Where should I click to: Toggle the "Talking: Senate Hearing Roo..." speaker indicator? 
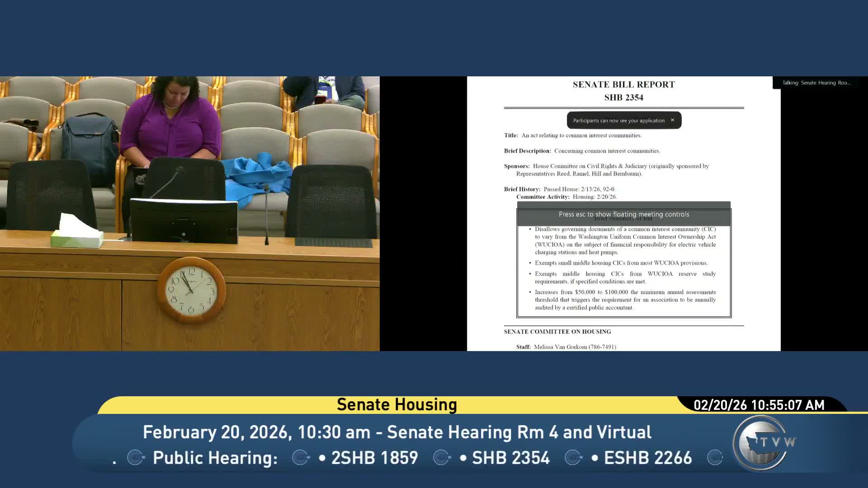point(816,83)
